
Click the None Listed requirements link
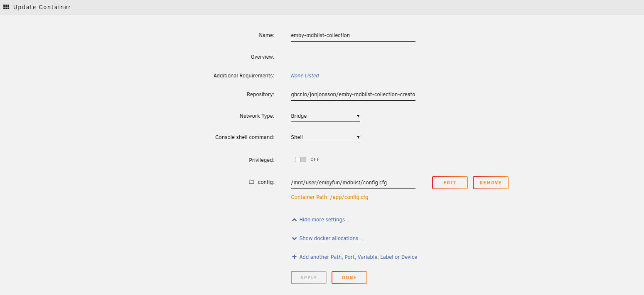click(x=305, y=76)
